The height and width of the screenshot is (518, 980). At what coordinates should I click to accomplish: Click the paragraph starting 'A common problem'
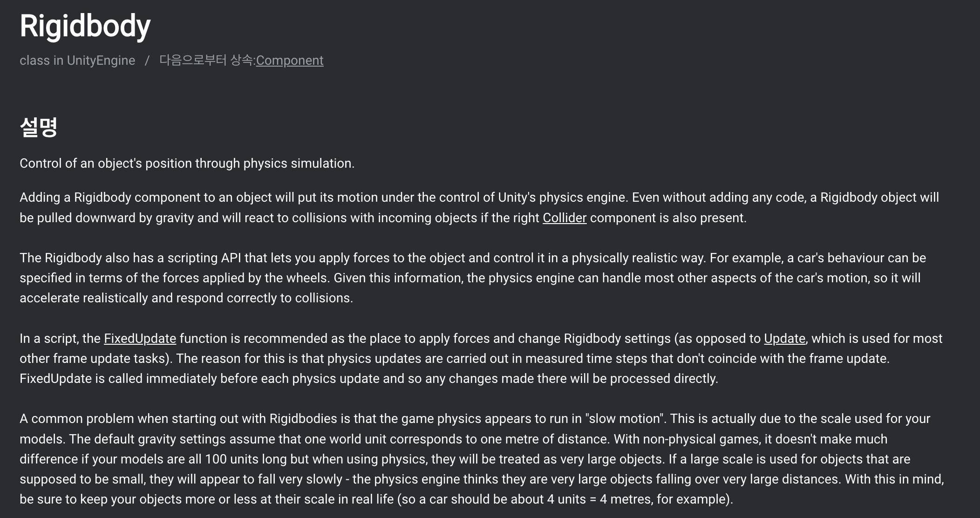(x=482, y=459)
